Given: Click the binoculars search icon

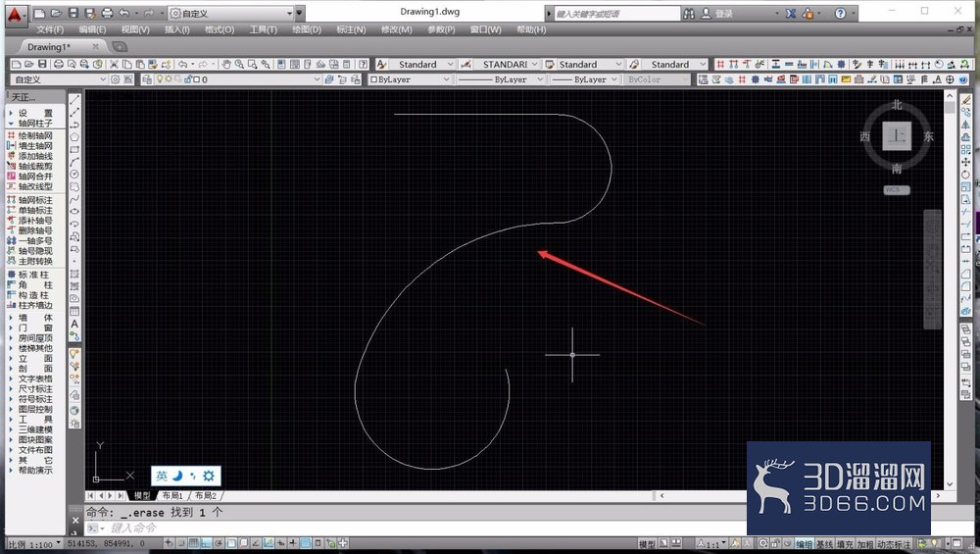Looking at the screenshot, I should (x=689, y=13).
